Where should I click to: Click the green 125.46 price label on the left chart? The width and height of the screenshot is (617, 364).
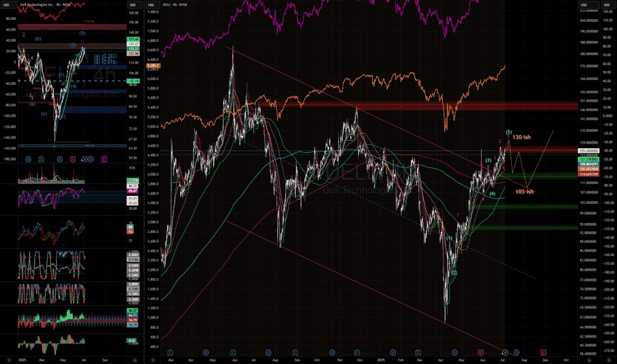[x=133, y=39]
